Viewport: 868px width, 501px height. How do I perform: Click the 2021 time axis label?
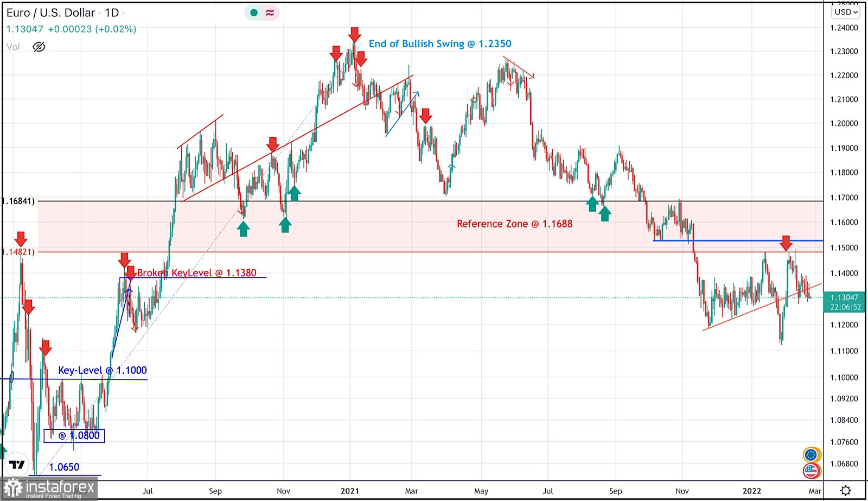click(x=350, y=491)
